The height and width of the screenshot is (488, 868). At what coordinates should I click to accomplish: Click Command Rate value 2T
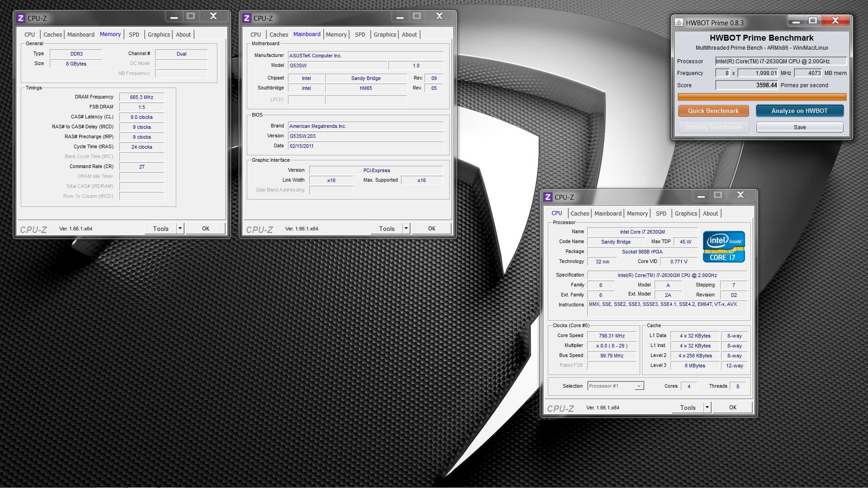142,167
